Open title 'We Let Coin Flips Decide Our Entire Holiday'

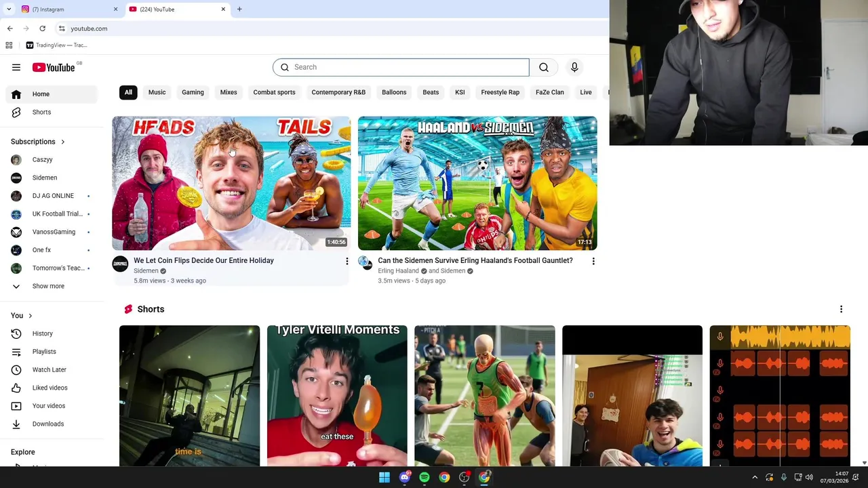click(x=203, y=260)
